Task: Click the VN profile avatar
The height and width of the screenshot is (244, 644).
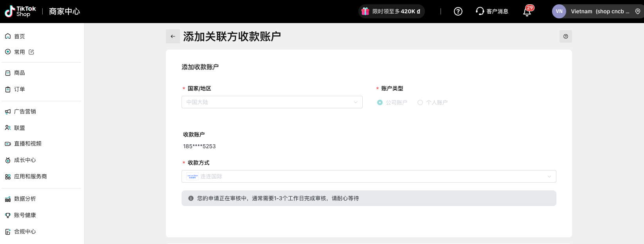Action: pyautogui.click(x=559, y=11)
